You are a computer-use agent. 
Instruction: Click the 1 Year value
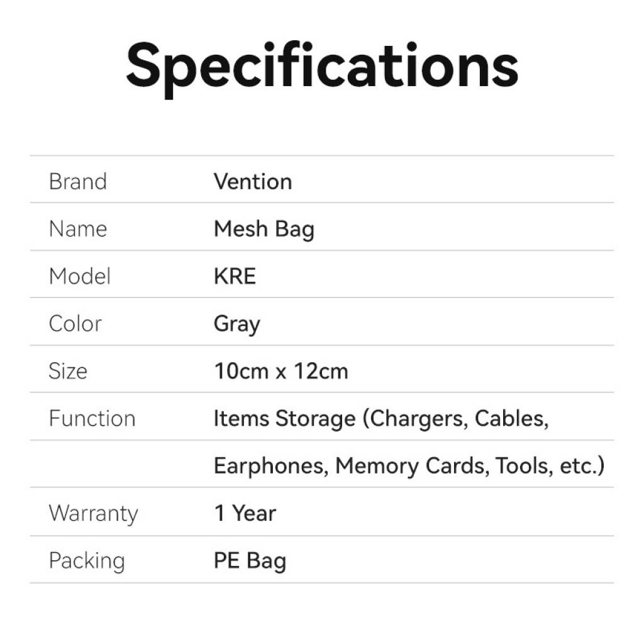(x=245, y=513)
